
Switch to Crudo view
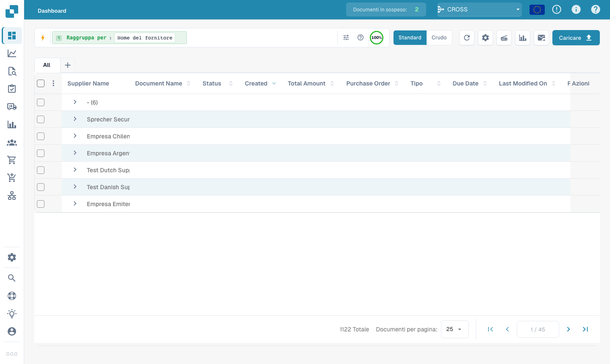point(439,38)
